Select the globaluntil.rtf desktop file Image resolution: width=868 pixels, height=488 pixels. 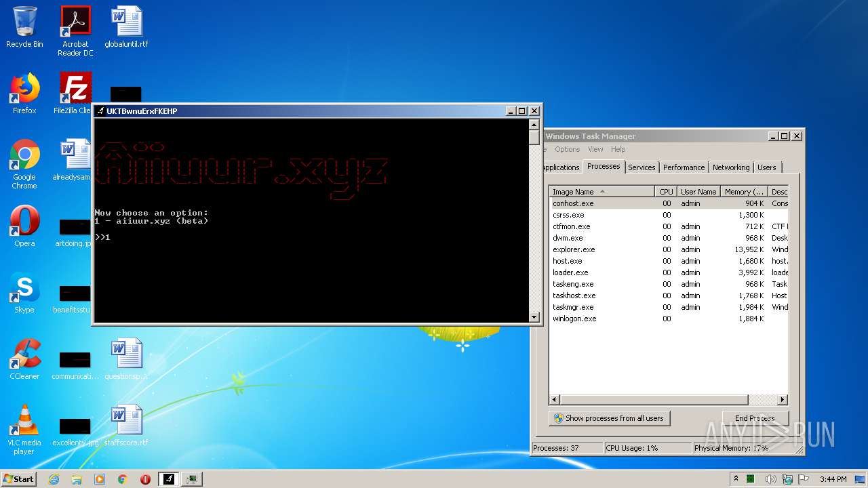(126, 27)
